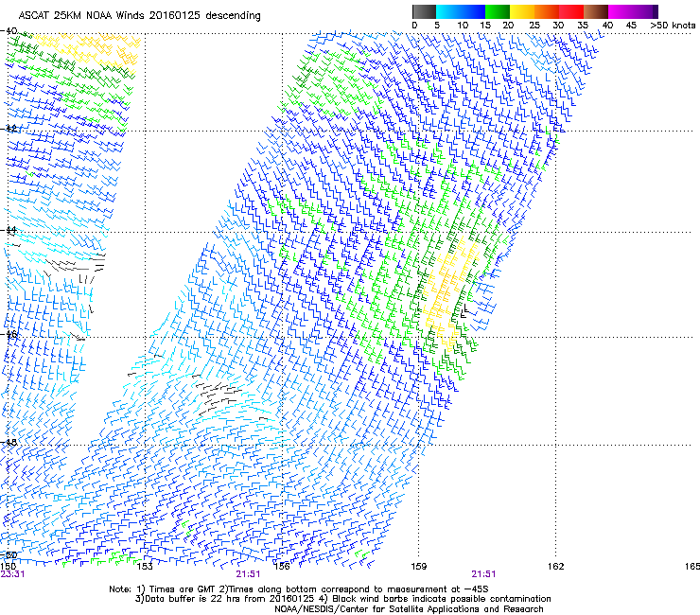Click the red 30-35 knots color segment
This screenshot has width=700, height=615.
pyautogui.click(x=571, y=11)
